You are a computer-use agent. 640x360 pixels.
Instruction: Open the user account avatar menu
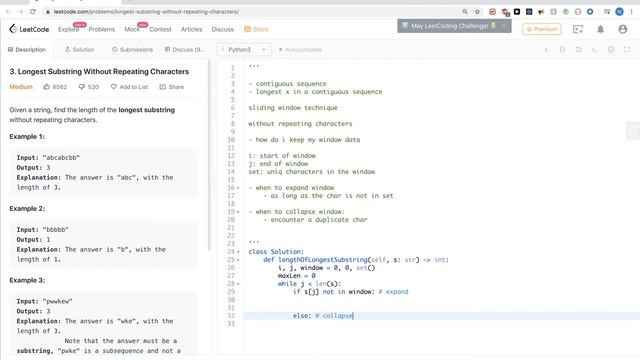(622, 29)
